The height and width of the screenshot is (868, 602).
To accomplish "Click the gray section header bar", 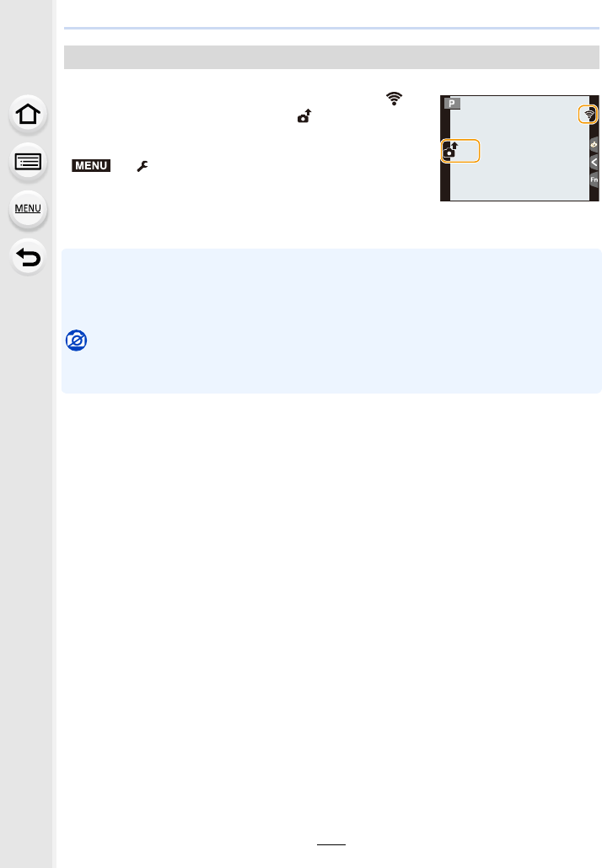I will (x=331, y=57).
